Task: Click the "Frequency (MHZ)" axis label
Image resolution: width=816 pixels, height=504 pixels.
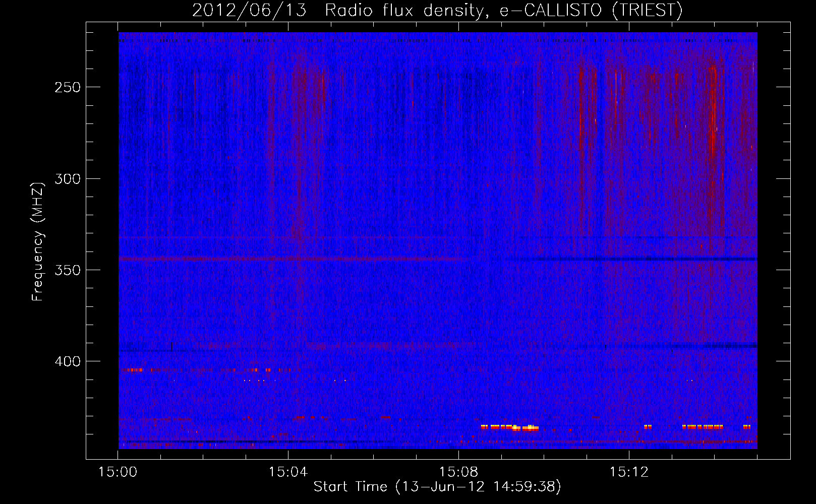Action: [x=38, y=241]
